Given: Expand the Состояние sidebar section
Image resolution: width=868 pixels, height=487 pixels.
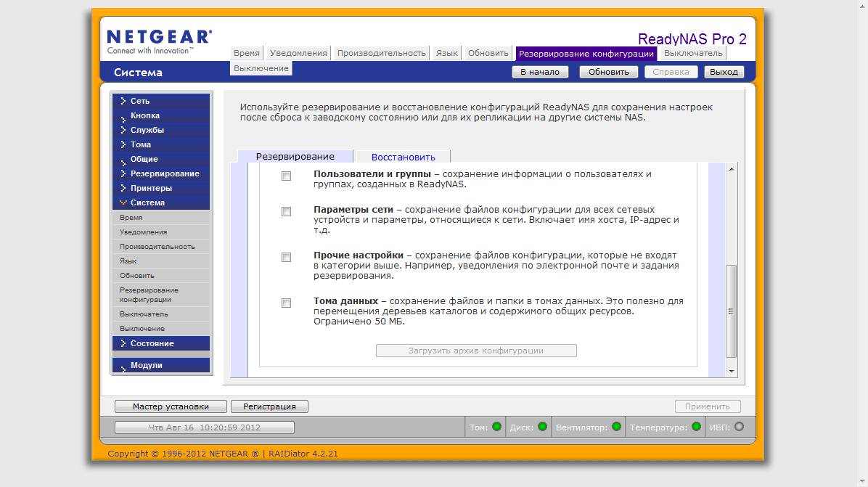Looking at the screenshot, I should (x=161, y=343).
